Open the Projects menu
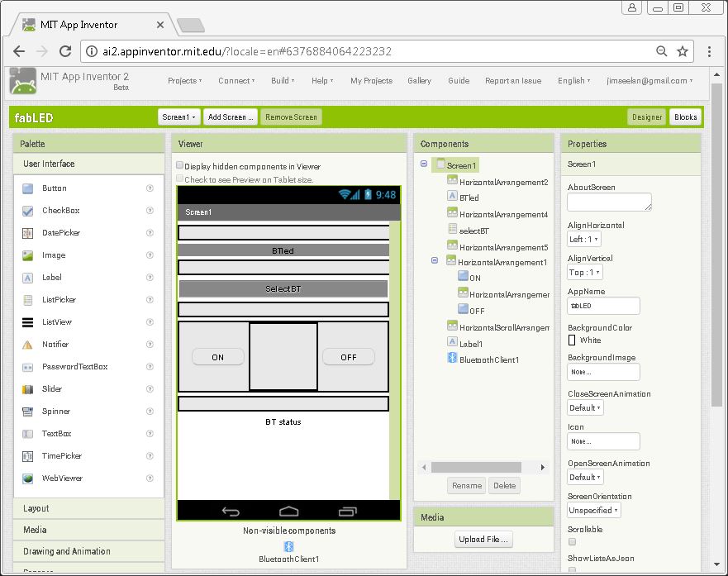Image resolution: width=728 pixels, height=576 pixels. pyautogui.click(x=185, y=81)
